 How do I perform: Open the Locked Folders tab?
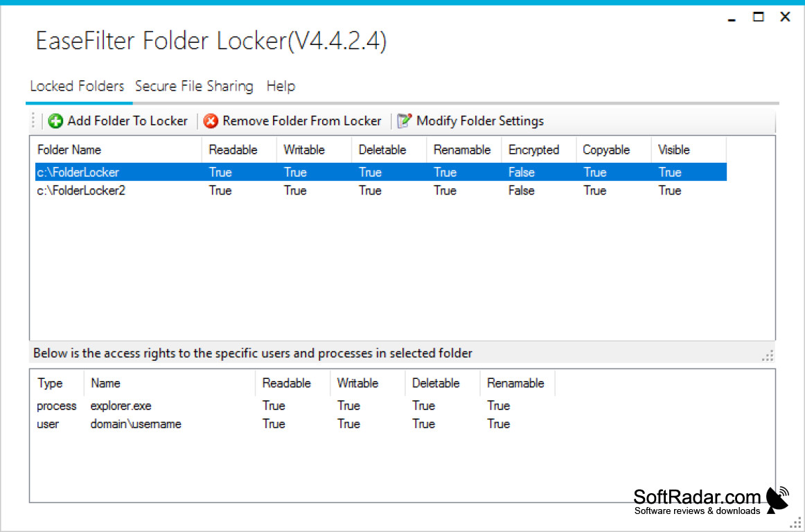(77, 87)
